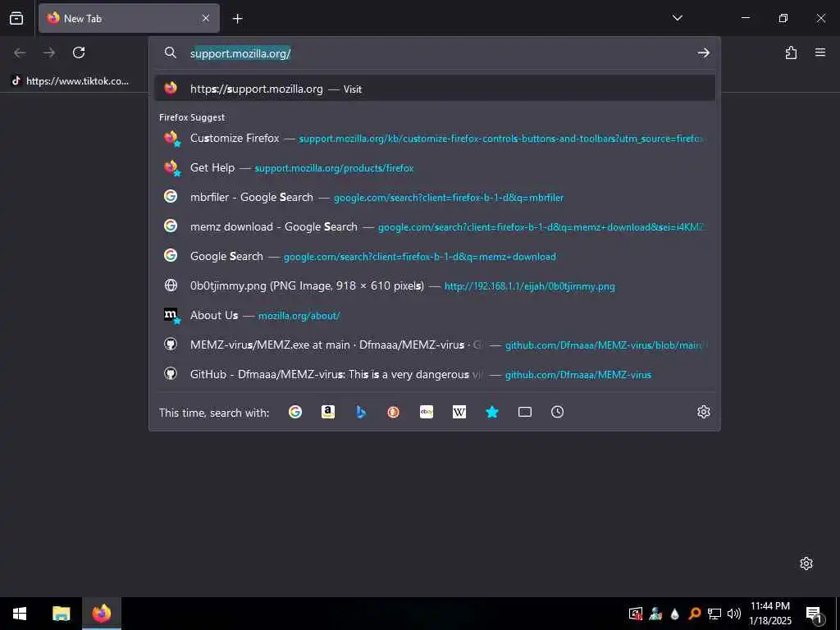
Task: Select the New Tab tab
Action: pos(129,18)
